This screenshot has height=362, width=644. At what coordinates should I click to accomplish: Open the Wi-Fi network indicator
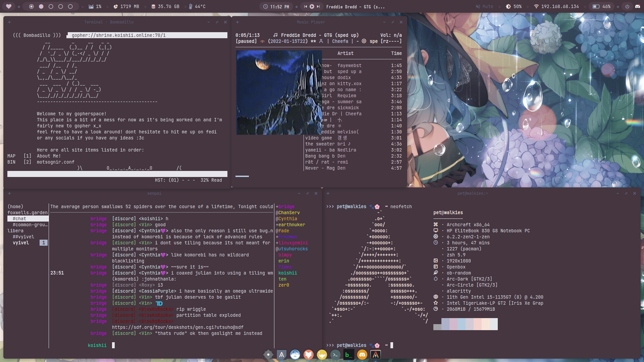click(536, 6)
